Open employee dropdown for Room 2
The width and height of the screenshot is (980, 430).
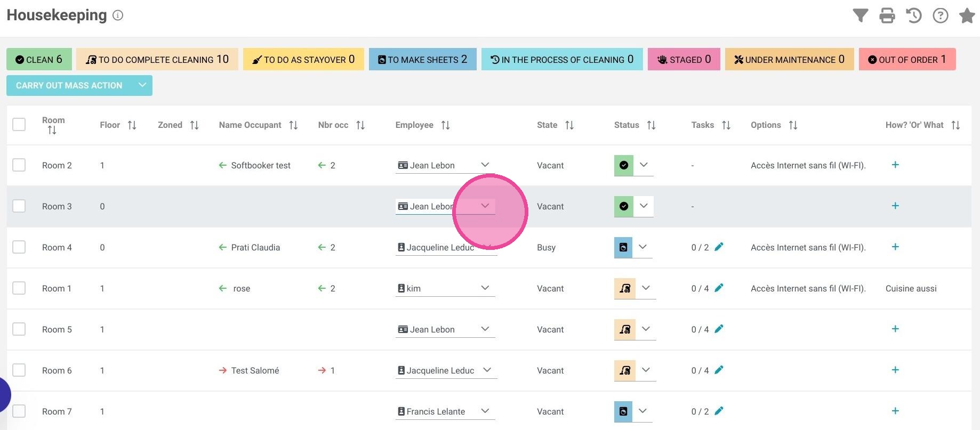coord(445,165)
